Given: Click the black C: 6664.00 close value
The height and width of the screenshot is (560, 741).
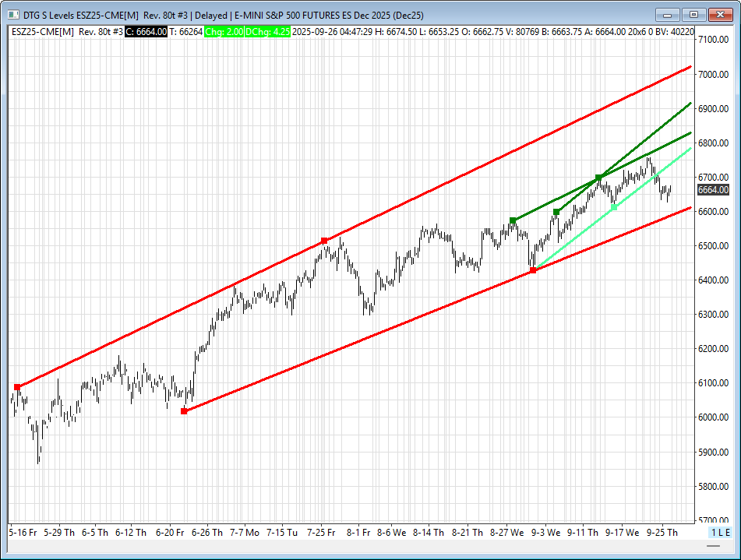Looking at the screenshot, I should tap(146, 32).
